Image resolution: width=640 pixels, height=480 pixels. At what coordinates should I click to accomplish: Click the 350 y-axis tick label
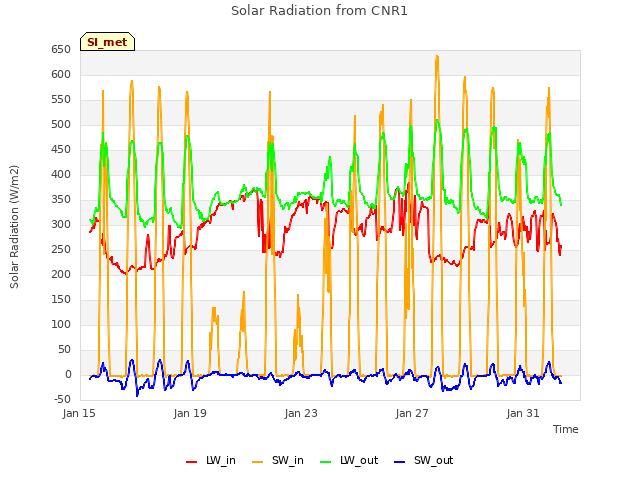pos(61,200)
